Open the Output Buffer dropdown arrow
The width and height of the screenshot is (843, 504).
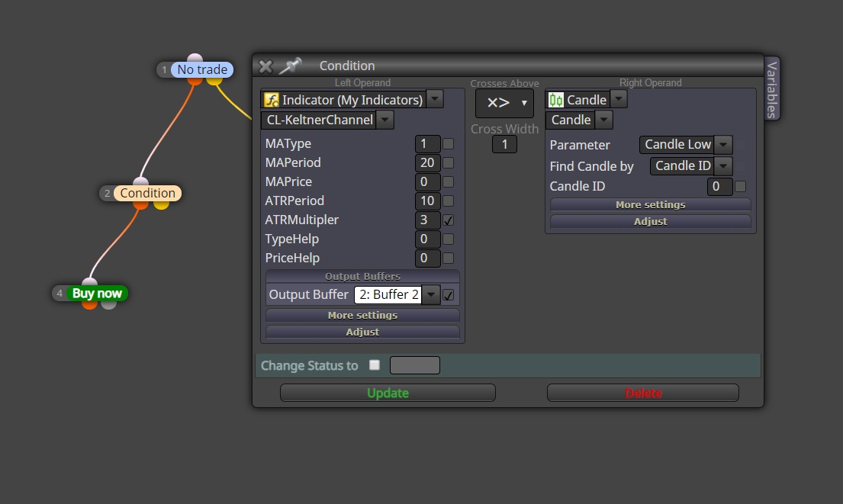(x=430, y=294)
